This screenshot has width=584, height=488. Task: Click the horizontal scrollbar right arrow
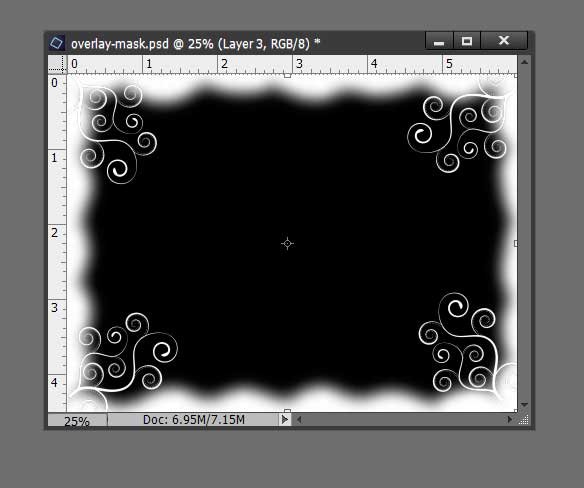tap(510, 419)
